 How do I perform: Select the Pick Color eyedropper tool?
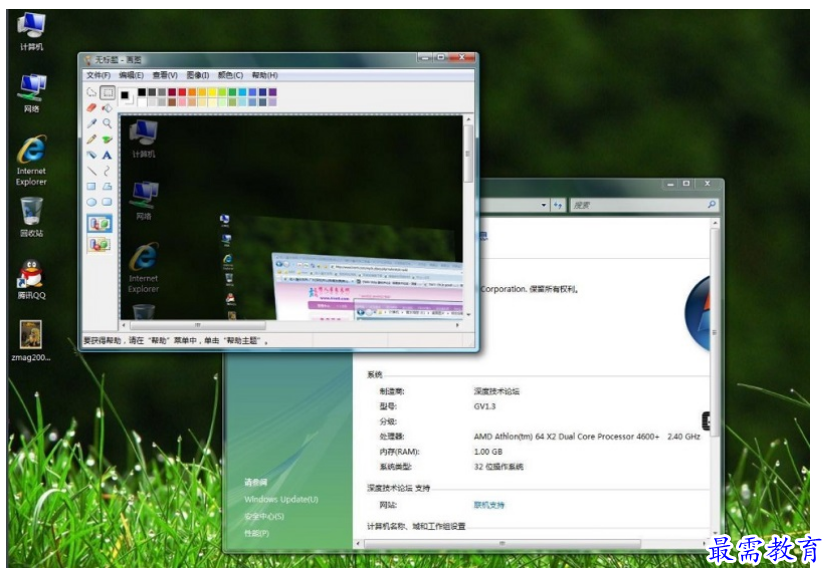click(x=92, y=124)
